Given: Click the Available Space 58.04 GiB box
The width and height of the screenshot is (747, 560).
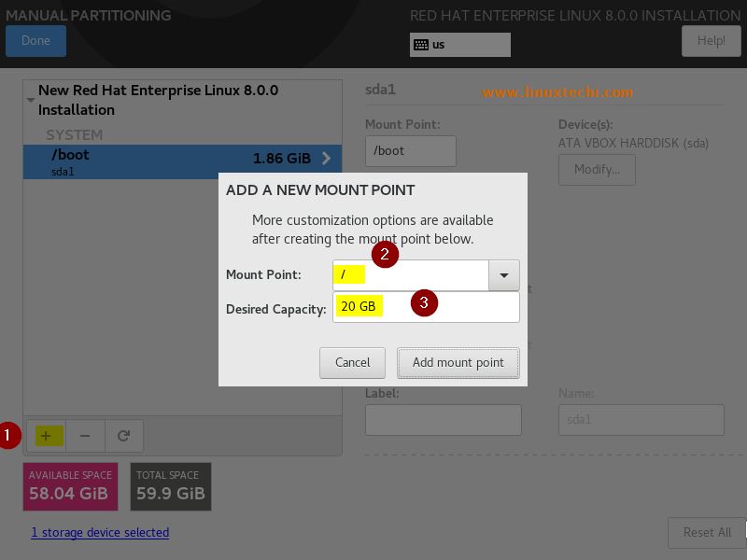Looking at the screenshot, I should coord(71,486).
